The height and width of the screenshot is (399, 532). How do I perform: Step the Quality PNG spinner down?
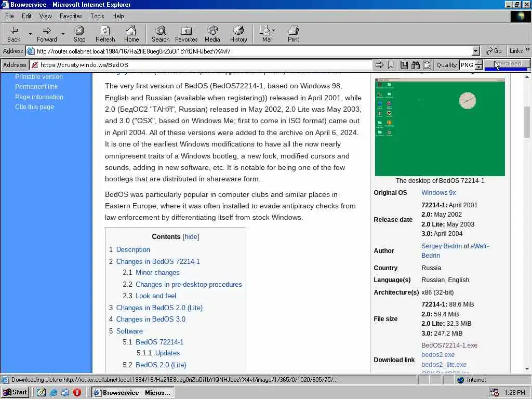[x=478, y=67]
